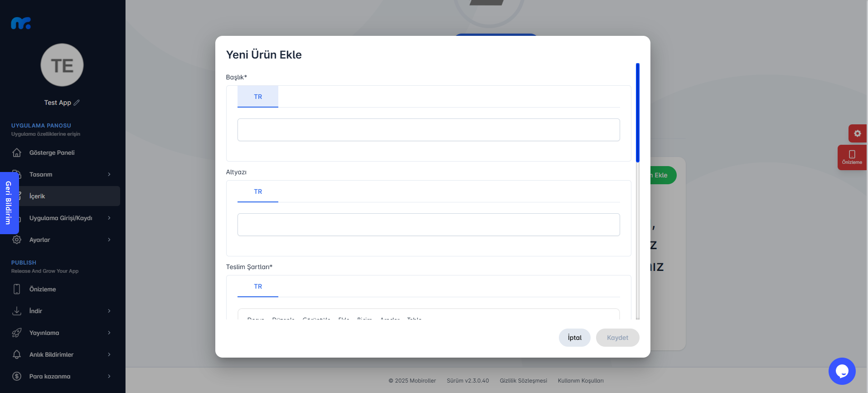
Task: Click Sürüm v2.3.0.40 text
Action: tap(468, 381)
